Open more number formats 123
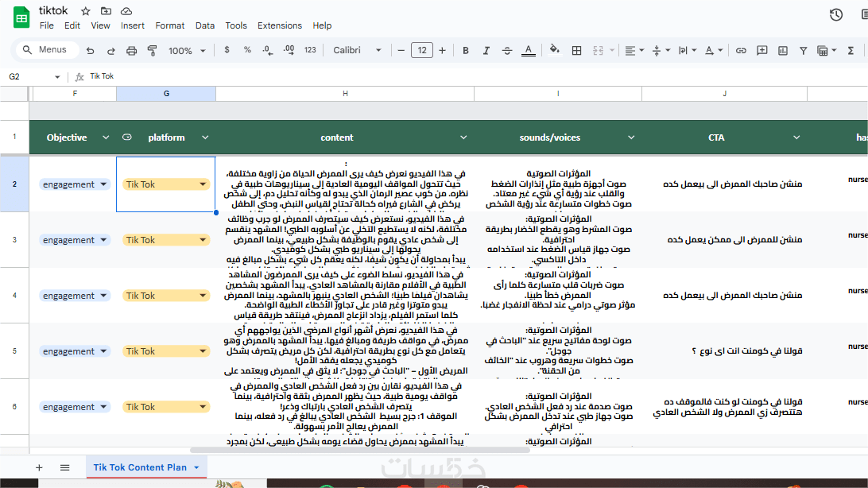The height and width of the screenshot is (488, 868). coord(310,50)
